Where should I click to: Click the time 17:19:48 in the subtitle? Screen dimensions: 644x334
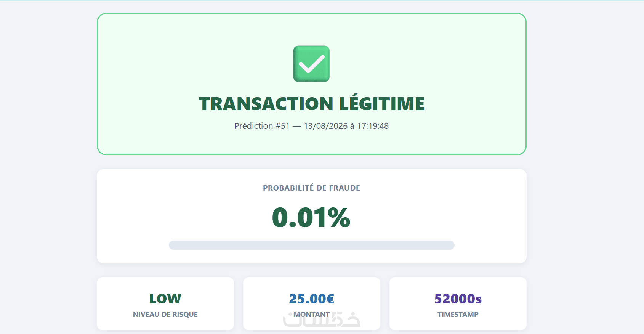(x=373, y=126)
